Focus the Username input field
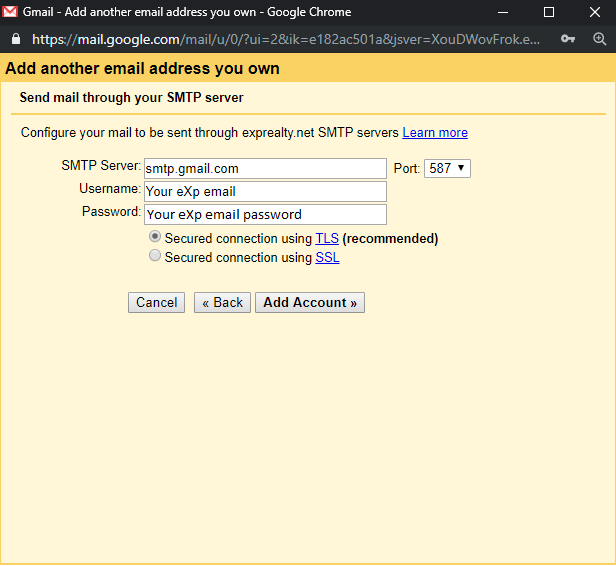The image size is (616, 566). coord(266,192)
